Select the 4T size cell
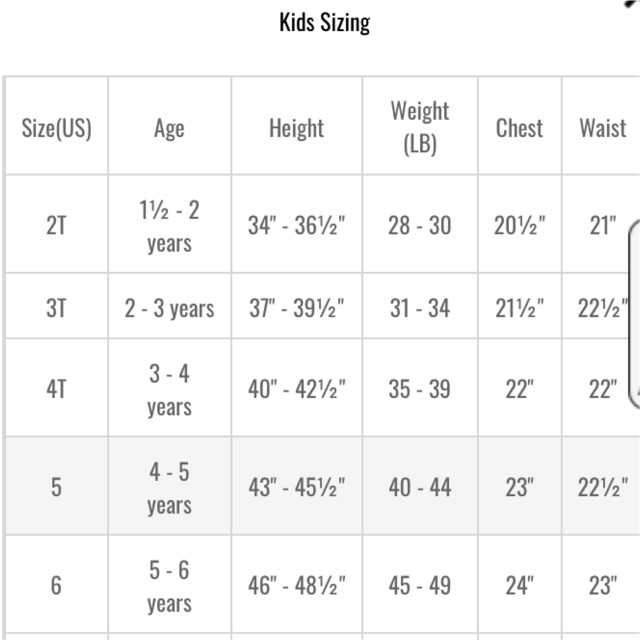640x640 pixels. pos(56,389)
